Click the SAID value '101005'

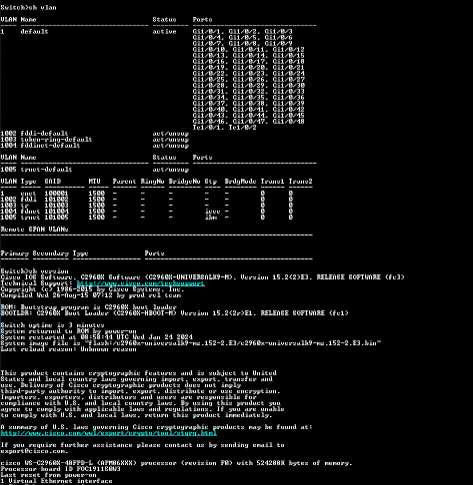pyautogui.click(x=56, y=217)
